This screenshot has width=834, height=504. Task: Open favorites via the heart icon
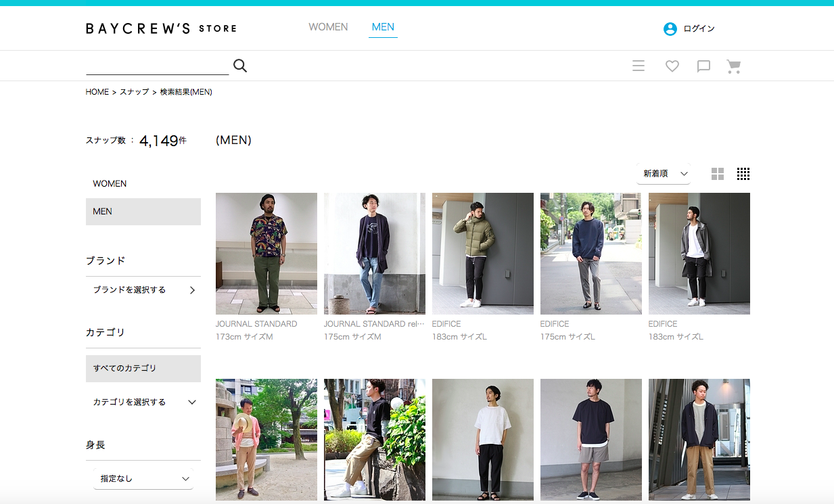coord(672,66)
